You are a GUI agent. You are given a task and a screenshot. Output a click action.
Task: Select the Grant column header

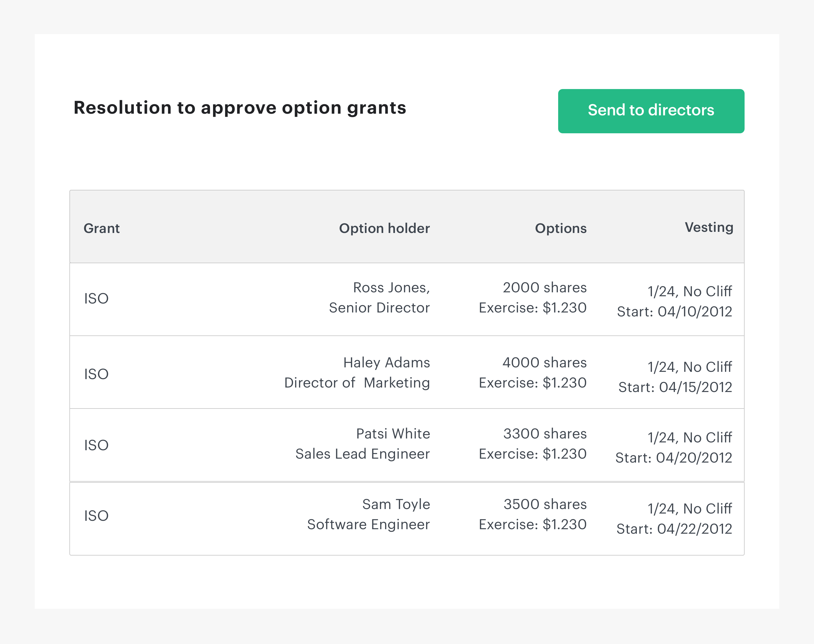coord(102,228)
